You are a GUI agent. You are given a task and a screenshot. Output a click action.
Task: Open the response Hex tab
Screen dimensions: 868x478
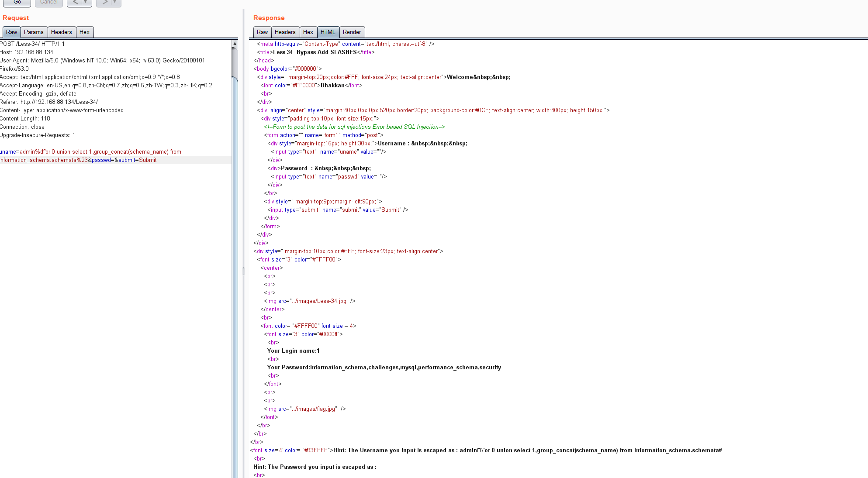tap(308, 32)
